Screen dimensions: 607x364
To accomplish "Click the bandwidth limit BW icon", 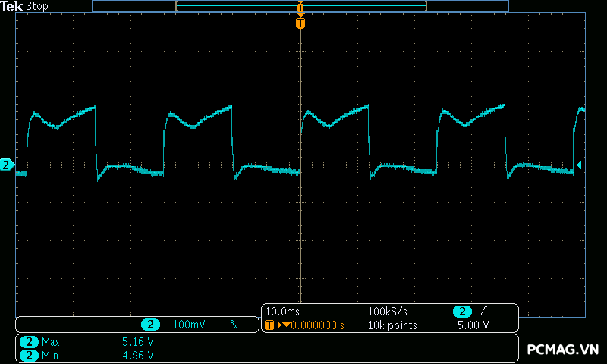I will pos(234,325).
